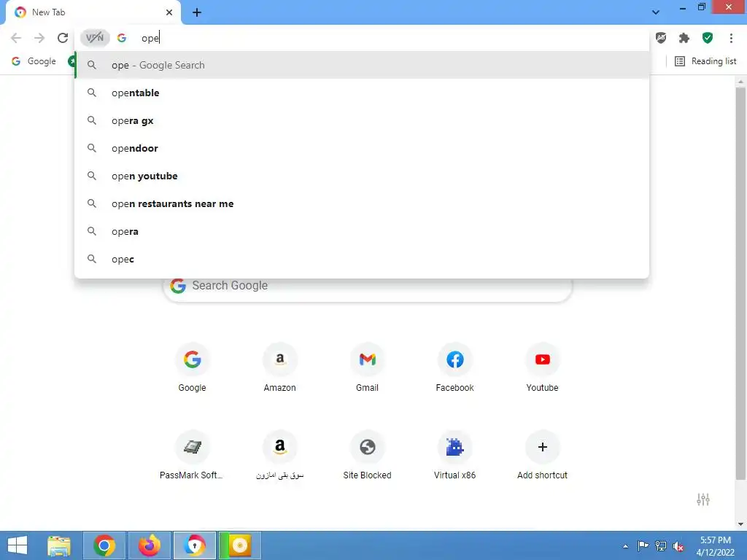This screenshot has height=560, width=747.
Task: Click the taskbar clock showing 5:57 PM
Action: click(x=715, y=545)
